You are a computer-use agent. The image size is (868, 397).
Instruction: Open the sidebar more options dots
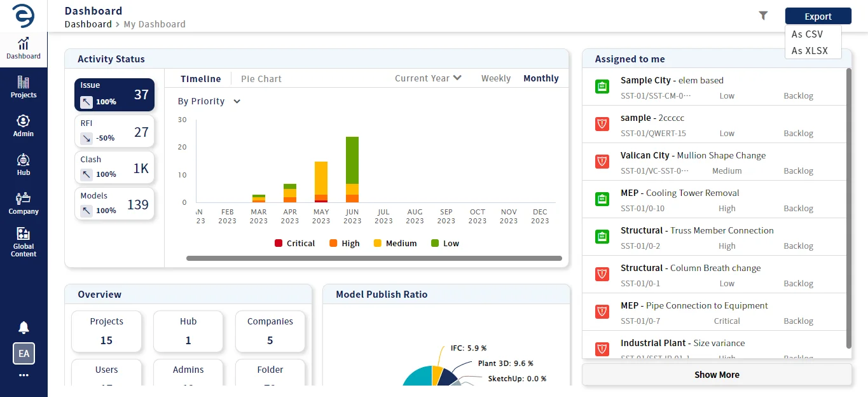click(x=24, y=375)
